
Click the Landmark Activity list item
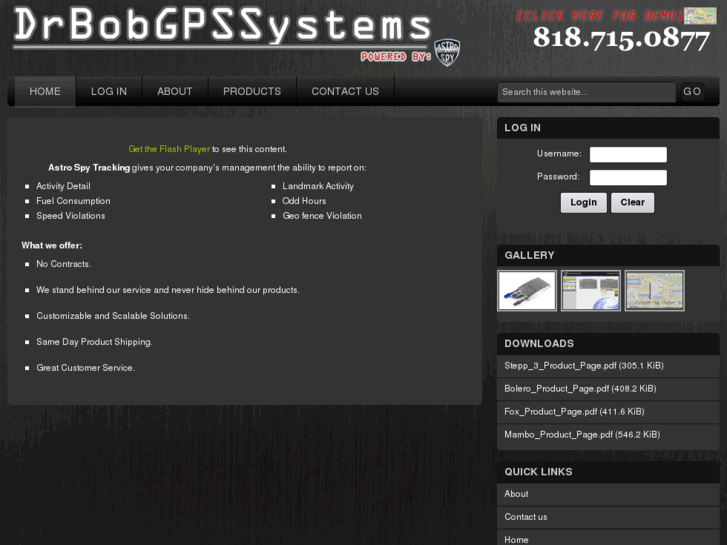[x=318, y=186]
